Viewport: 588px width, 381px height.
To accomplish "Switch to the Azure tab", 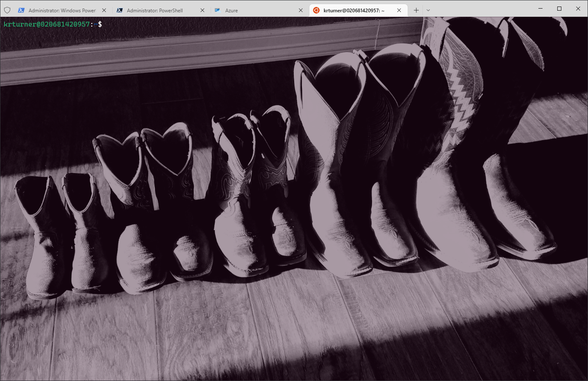I will click(x=232, y=10).
